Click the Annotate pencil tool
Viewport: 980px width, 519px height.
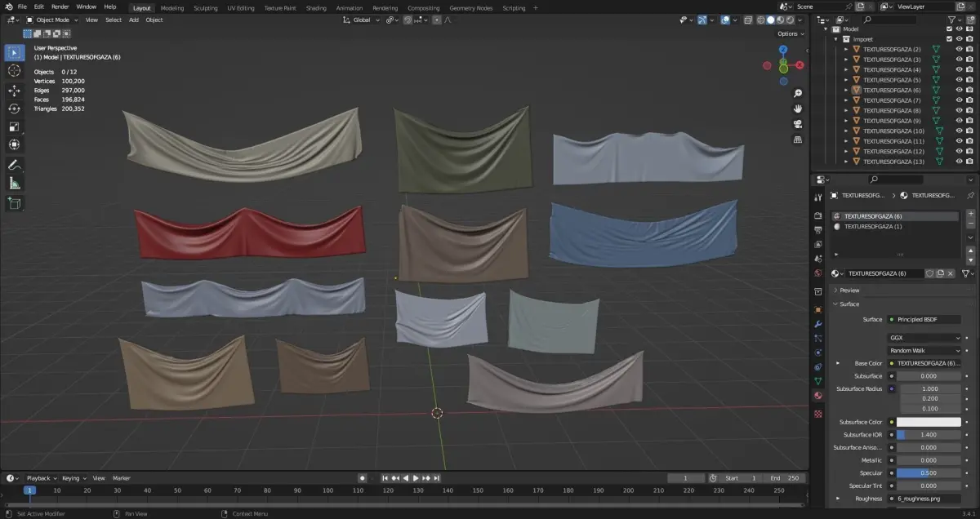coord(15,165)
